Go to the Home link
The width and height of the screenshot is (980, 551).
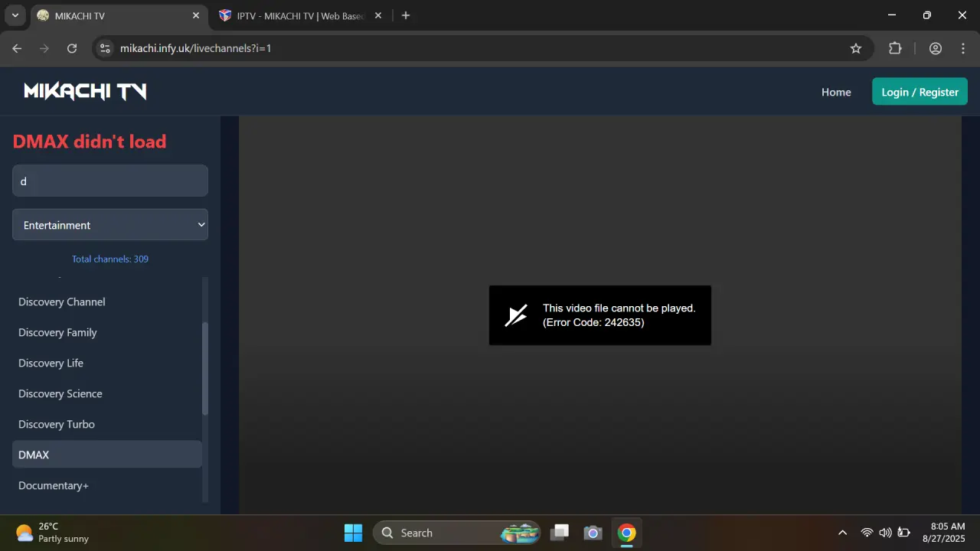click(836, 92)
